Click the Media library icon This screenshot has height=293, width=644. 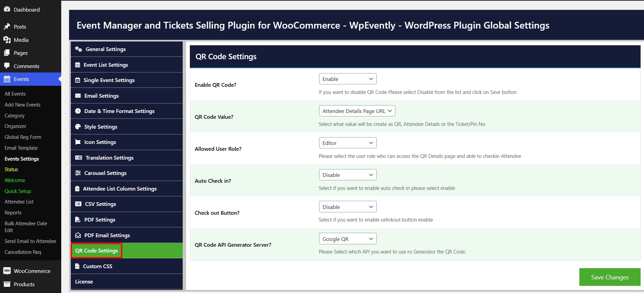[x=7, y=40]
